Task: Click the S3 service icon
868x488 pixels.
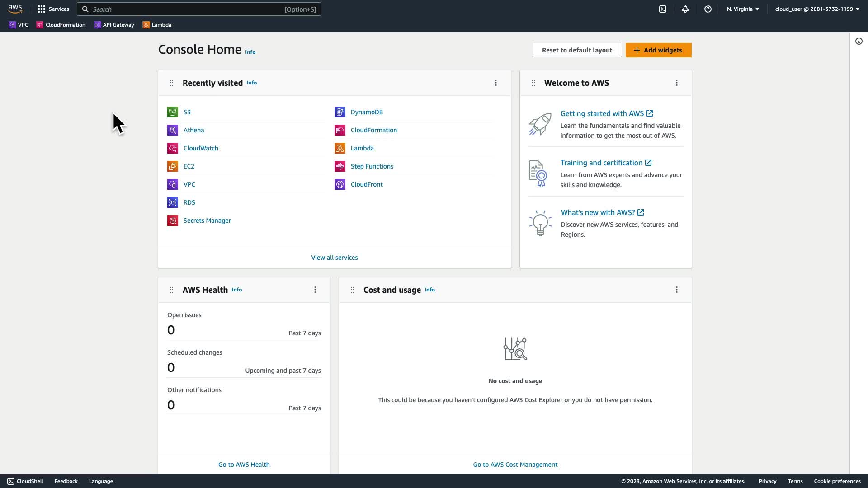Action: coord(173,112)
